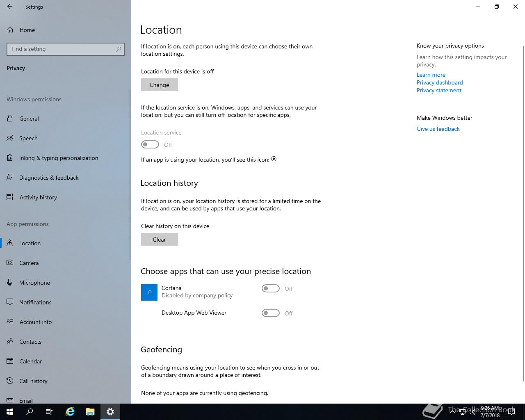Toggle Cortana location access switch
This screenshot has width=525, height=420.
point(271,288)
